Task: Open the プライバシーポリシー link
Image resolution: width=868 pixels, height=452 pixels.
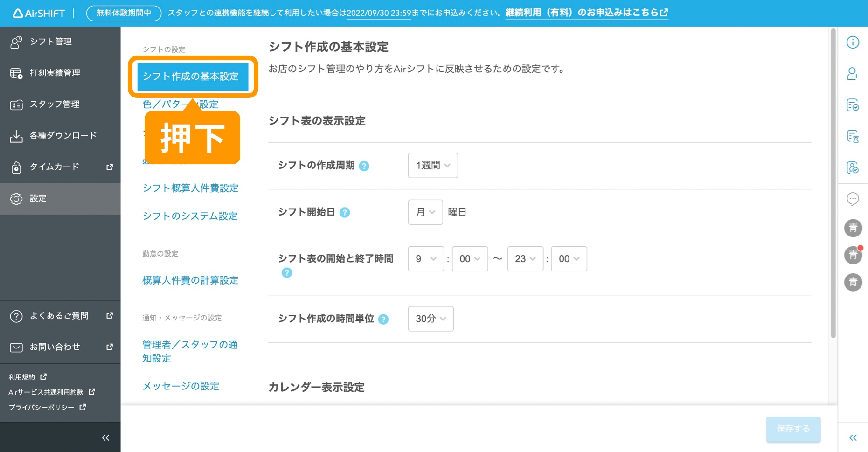Action: click(x=41, y=407)
